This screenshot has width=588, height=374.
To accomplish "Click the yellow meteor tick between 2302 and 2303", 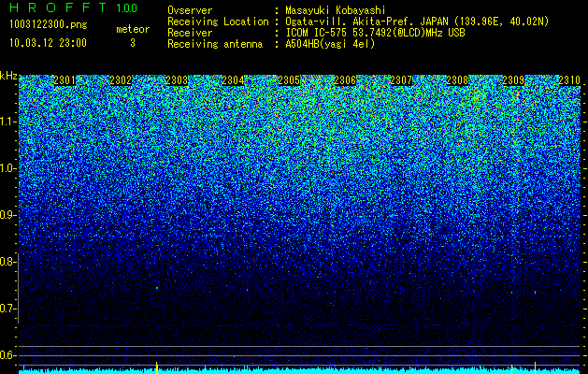I will (x=157, y=367).
